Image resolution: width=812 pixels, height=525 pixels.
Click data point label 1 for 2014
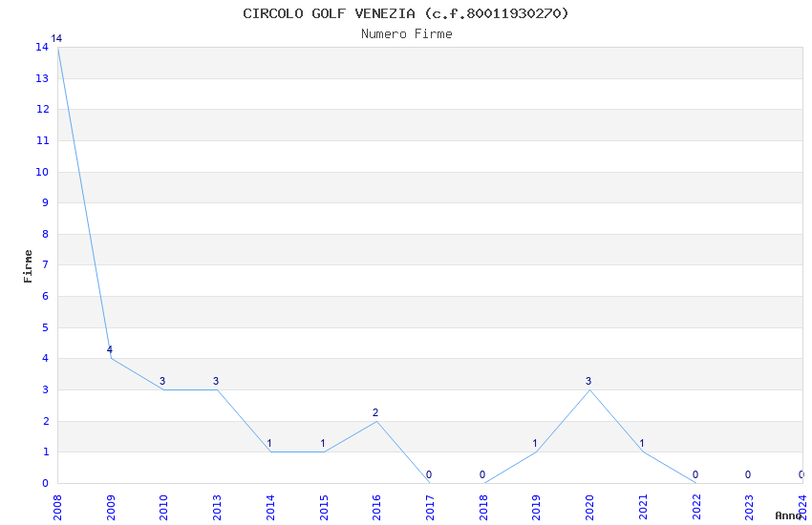point(269,443)
